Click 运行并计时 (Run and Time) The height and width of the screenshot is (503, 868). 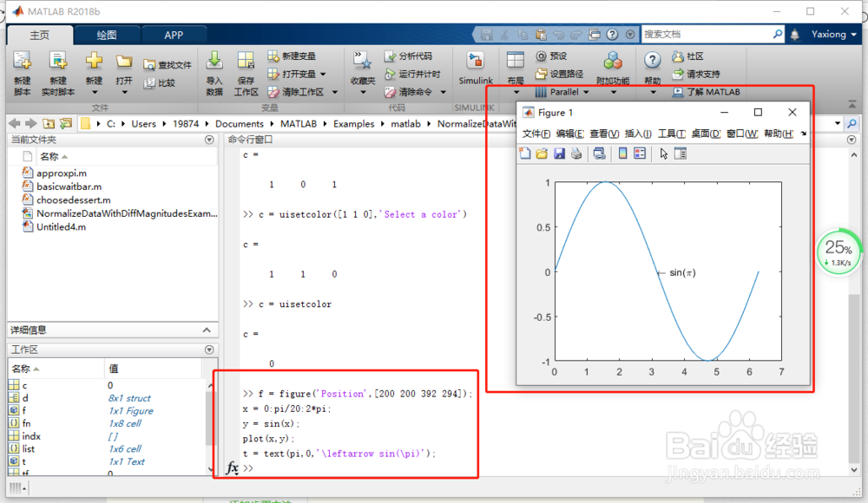click(413, 75)
